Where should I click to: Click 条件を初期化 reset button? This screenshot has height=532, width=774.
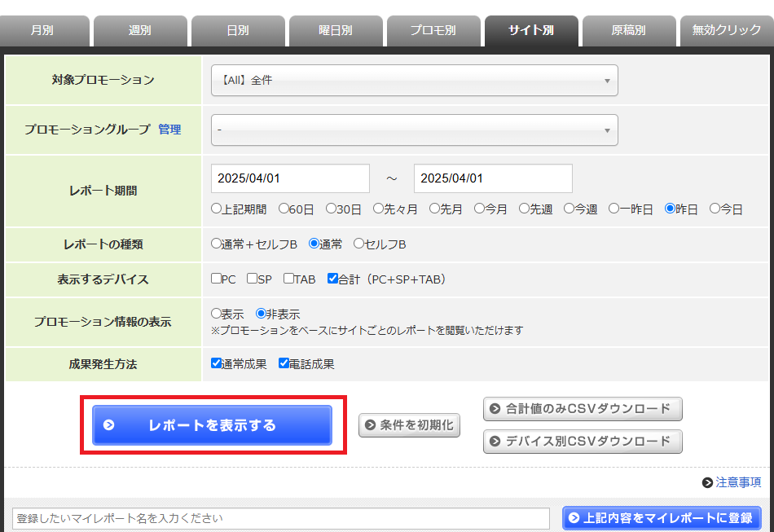(410, 425)
